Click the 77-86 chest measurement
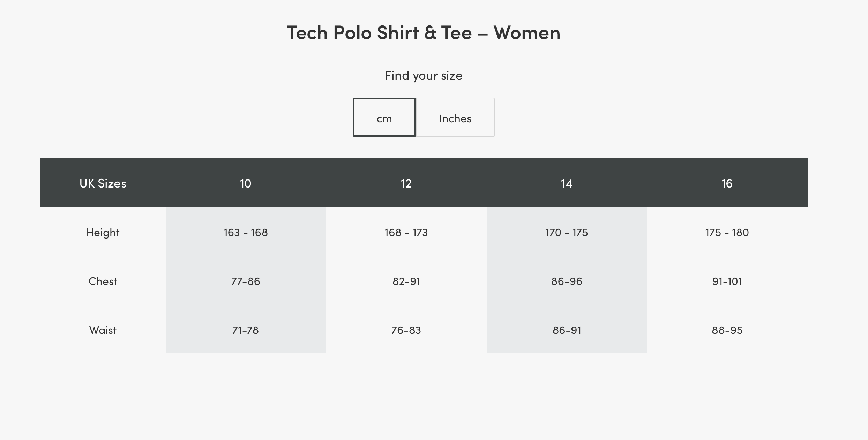The height and width of the screenshot is (440, 868). point(246,281)
